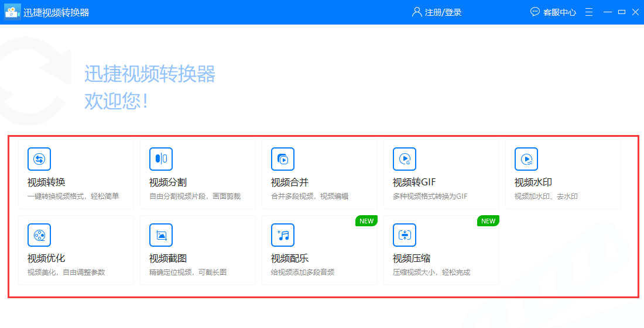Click the 视频转换 card title
The height and width of the screenshot is (328, 644).
[x=46, y=182]
